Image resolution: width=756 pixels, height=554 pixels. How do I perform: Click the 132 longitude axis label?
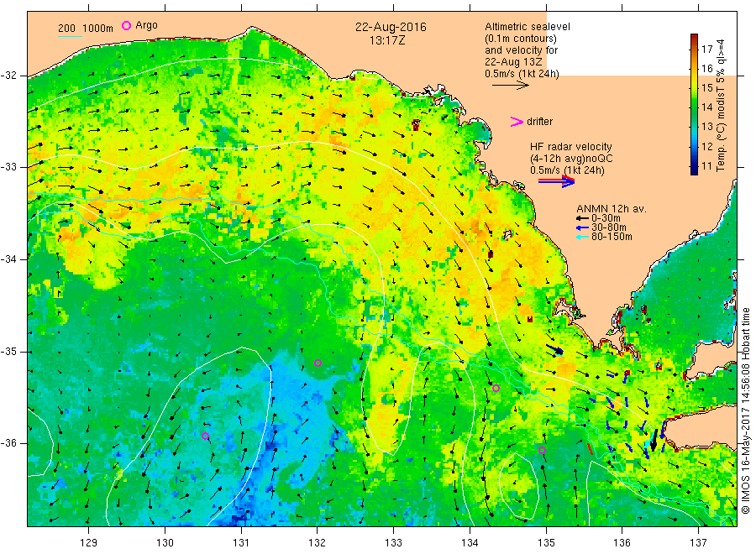click(x=318, y=543)
